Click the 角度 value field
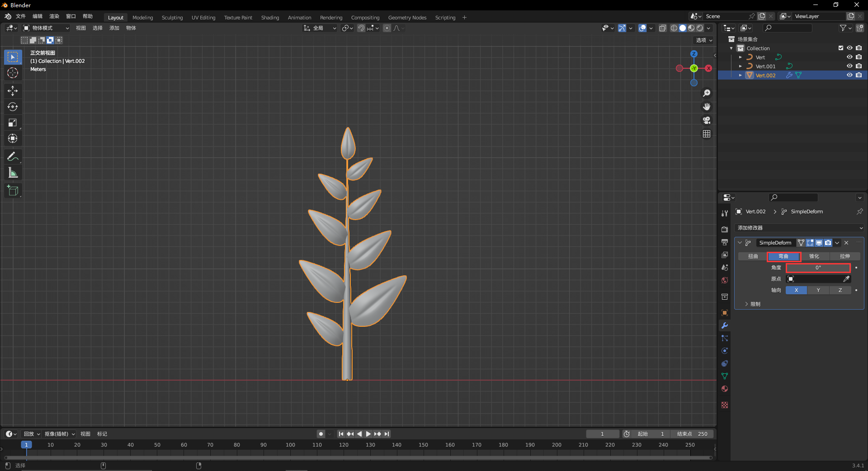Image resolution: width=868 pixels, height=471 pixels. tap(818, 268)
